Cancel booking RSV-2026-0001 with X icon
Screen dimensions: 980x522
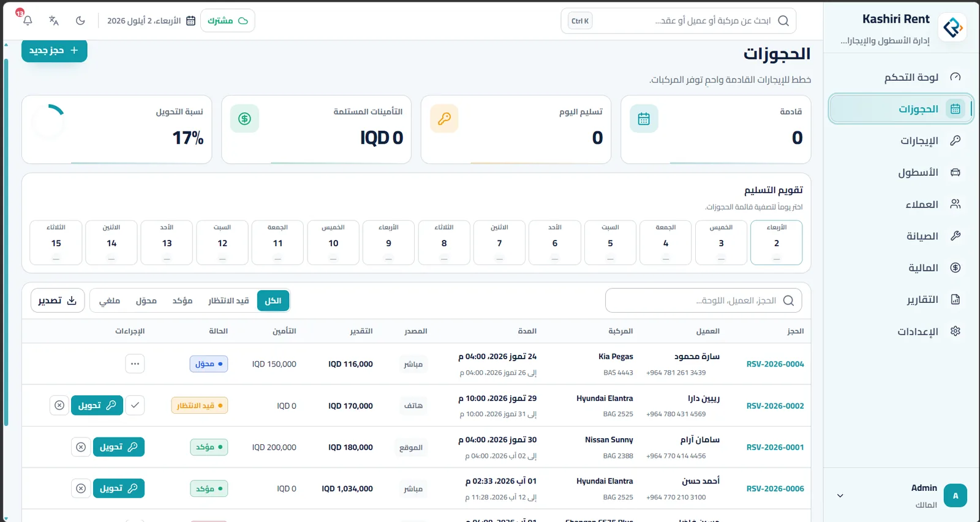click(81, 447)
